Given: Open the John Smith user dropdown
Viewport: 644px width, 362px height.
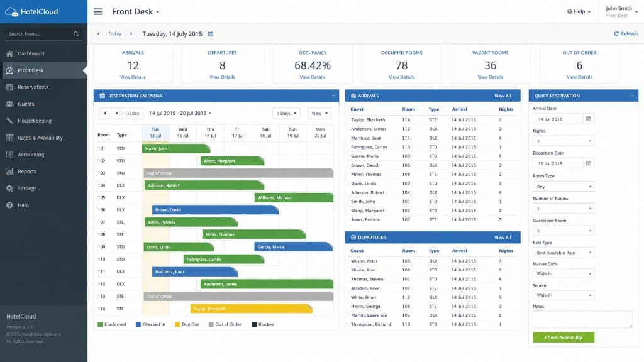Looking at the screenshot, I should (621, 11).
